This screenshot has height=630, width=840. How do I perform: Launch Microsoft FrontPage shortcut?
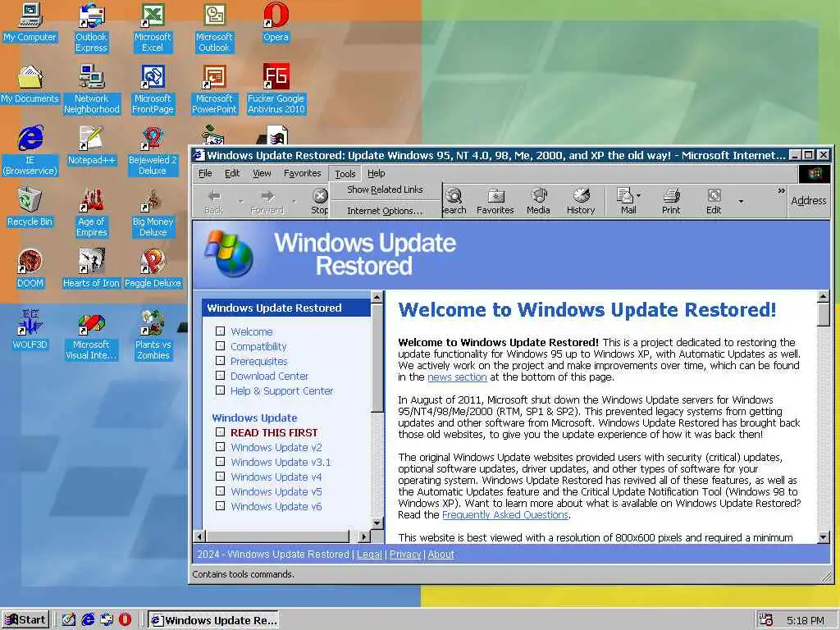tap(153, 89)
